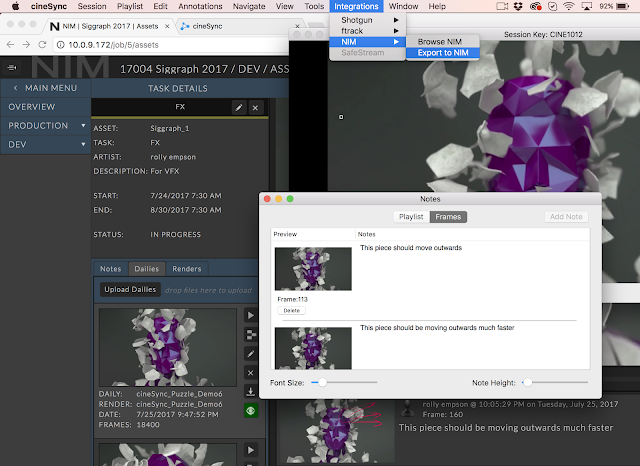This screenshot has width=640, height=466.
Task: Choose Browse NIM
Action: 442,42
